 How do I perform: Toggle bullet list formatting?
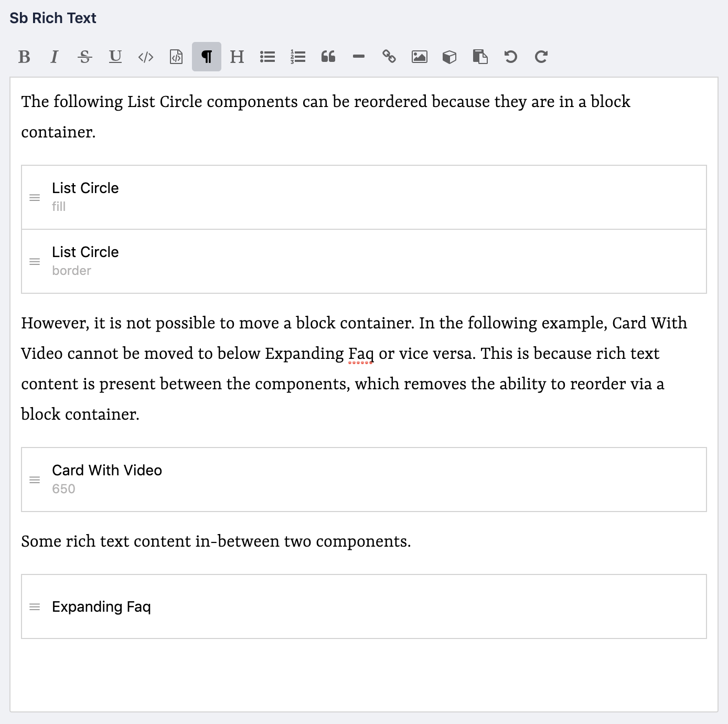(x=267, y=57)
